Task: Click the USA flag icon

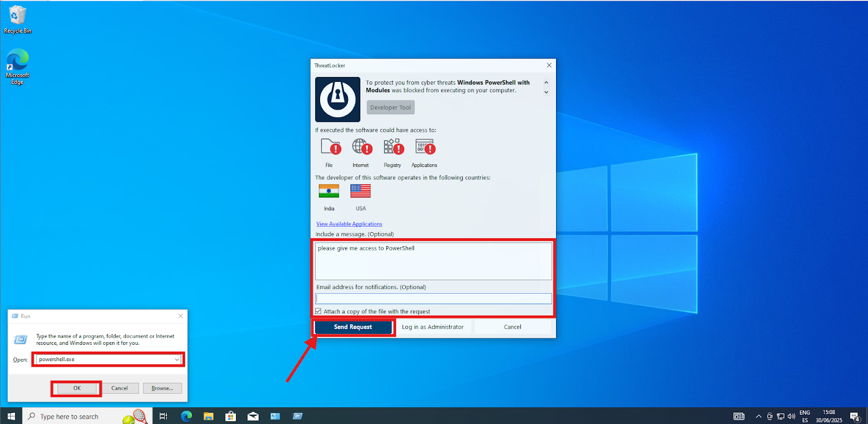Action: [360, 191]
